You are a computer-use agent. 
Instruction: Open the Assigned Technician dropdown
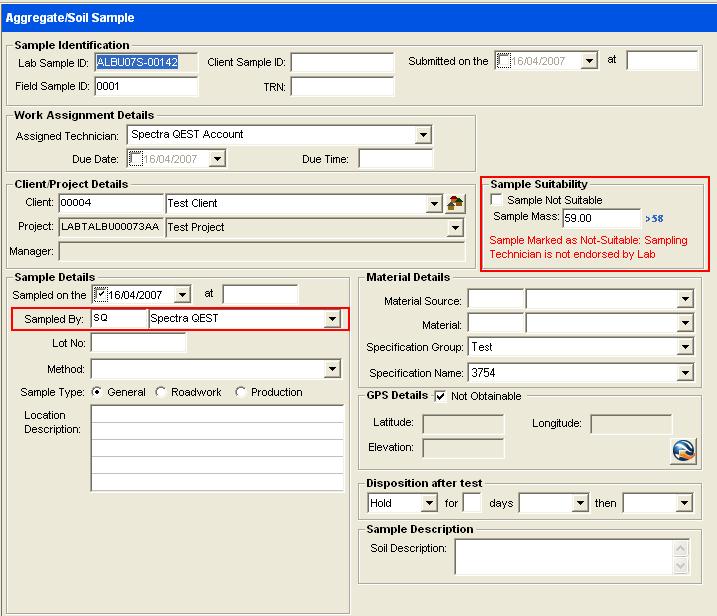click(x=423, y=135)
